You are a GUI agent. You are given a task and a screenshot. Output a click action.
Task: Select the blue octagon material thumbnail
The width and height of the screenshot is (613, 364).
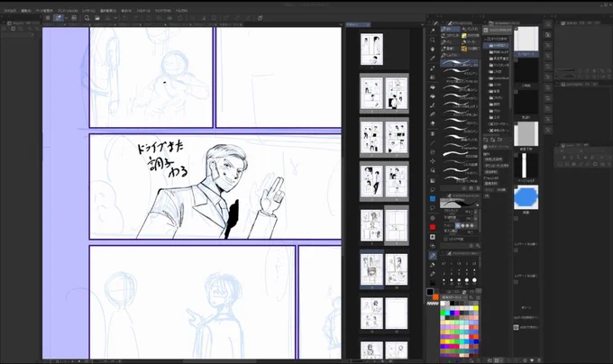click(526, 197)
